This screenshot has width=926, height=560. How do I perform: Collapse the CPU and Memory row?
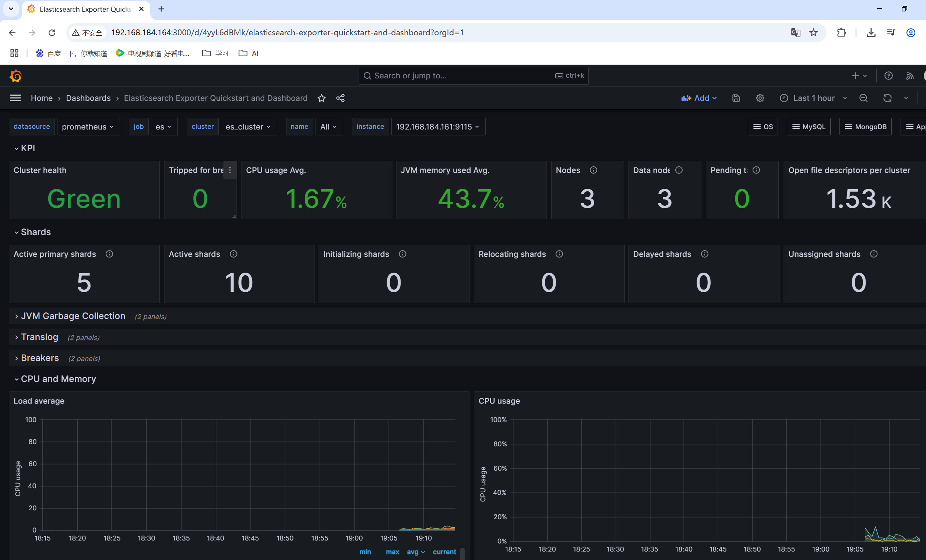click(x=55, y=379)
